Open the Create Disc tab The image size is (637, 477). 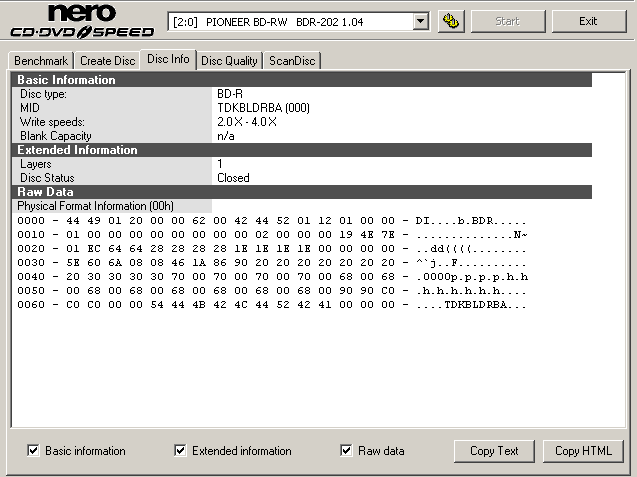click(x=108, y=61)
